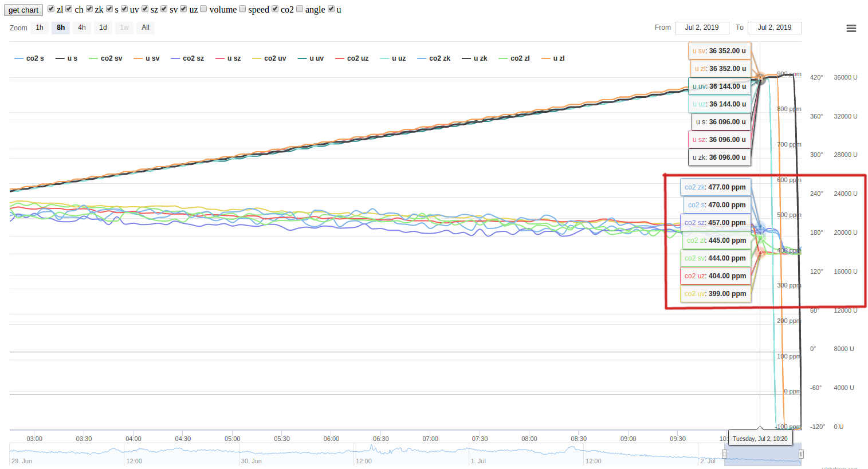Uncheck the ch checkbox
The width and height of the screenshot is (868, 469).
click(x=69, y=9)
